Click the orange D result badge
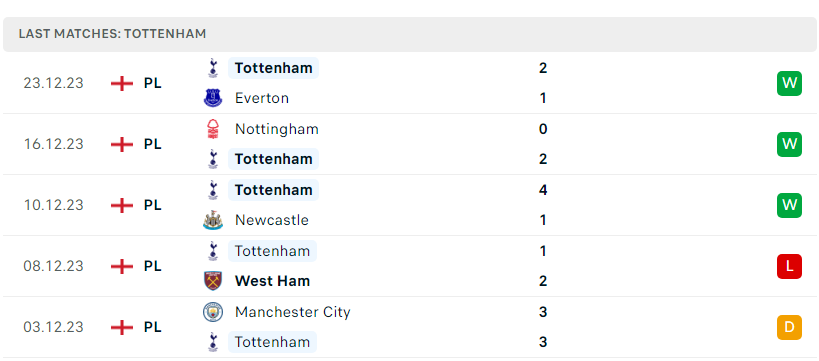 [x=789, y=327]
